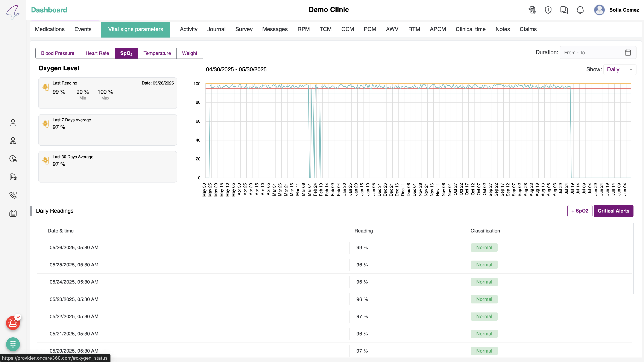Expand the Show Daily dropdown

(x=620, y=69)
